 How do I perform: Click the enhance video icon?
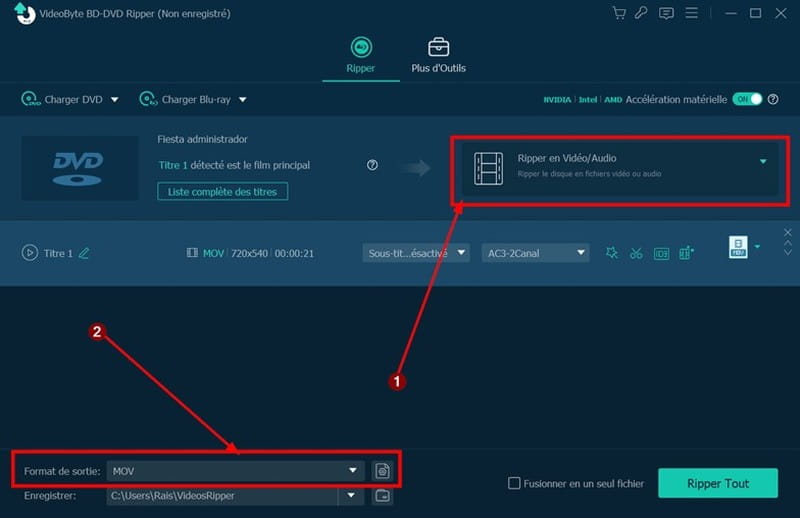coord(686,253)
